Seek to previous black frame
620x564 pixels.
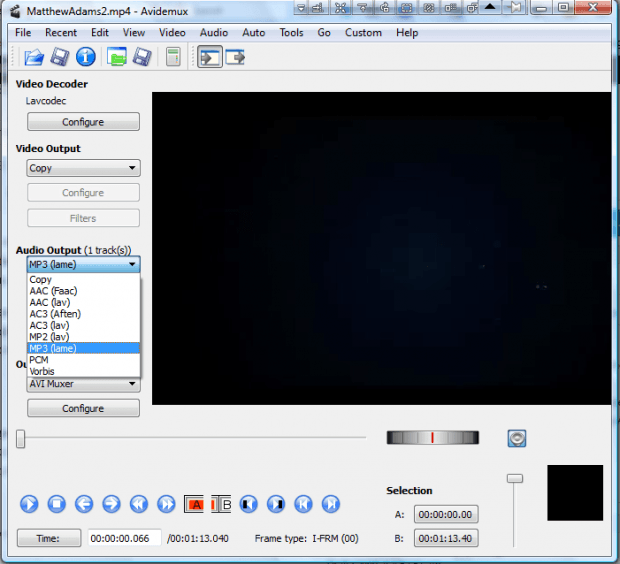click(x=249, y=504)
